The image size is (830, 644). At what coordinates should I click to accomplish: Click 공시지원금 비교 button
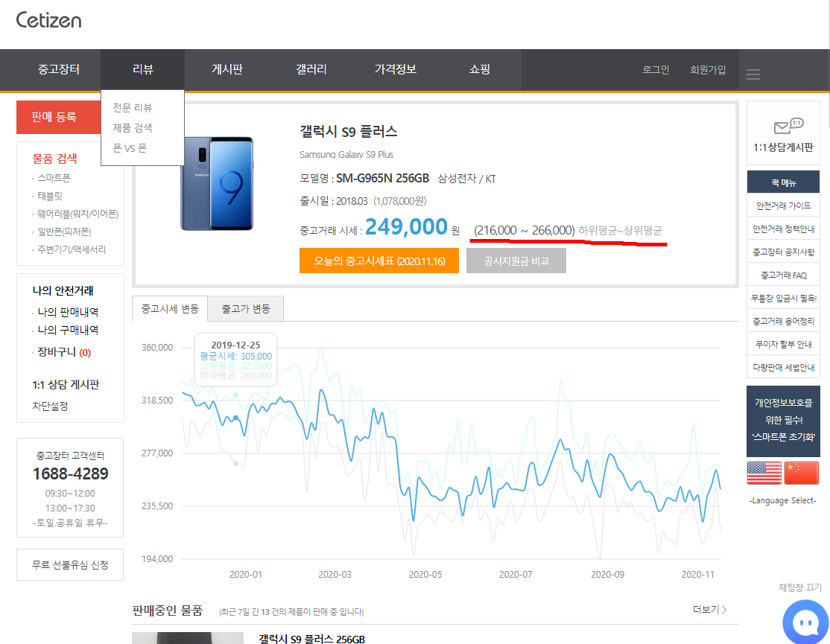tap(516, 261)
